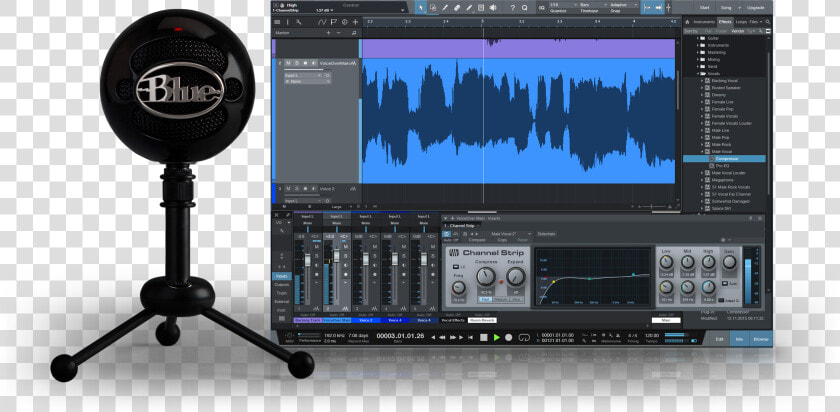Show the Inputs panel in mixer
840x412 pixels.
point(281,276)
